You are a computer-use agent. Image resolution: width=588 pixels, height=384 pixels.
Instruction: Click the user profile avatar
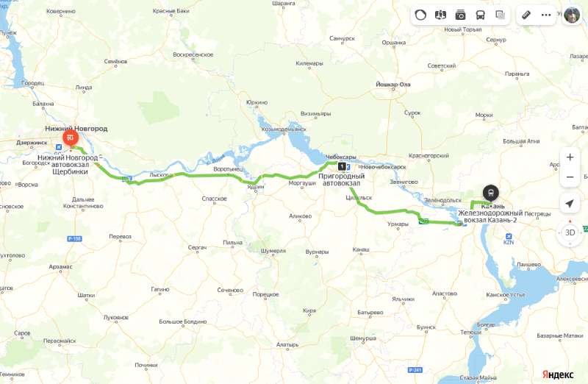click(572, 15)
